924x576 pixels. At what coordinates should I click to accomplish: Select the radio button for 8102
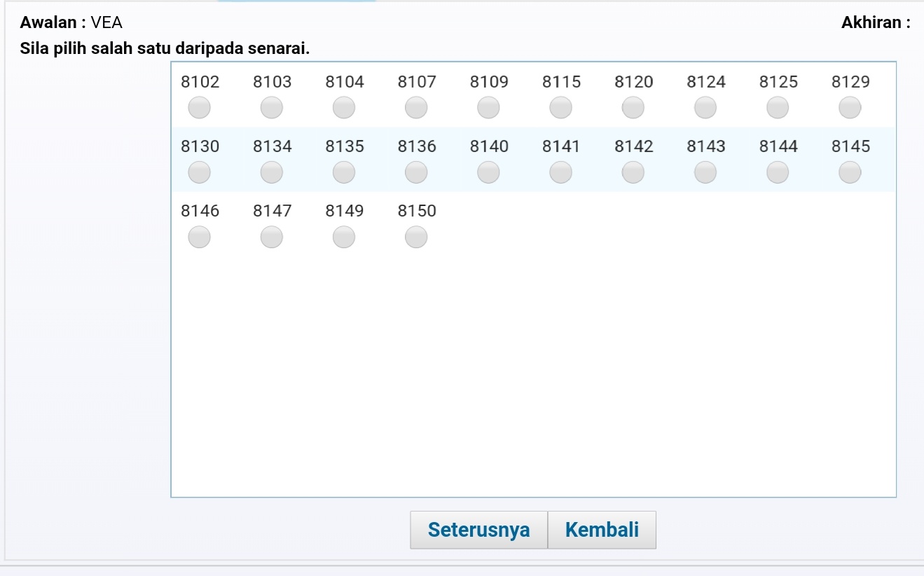point(199,108)
